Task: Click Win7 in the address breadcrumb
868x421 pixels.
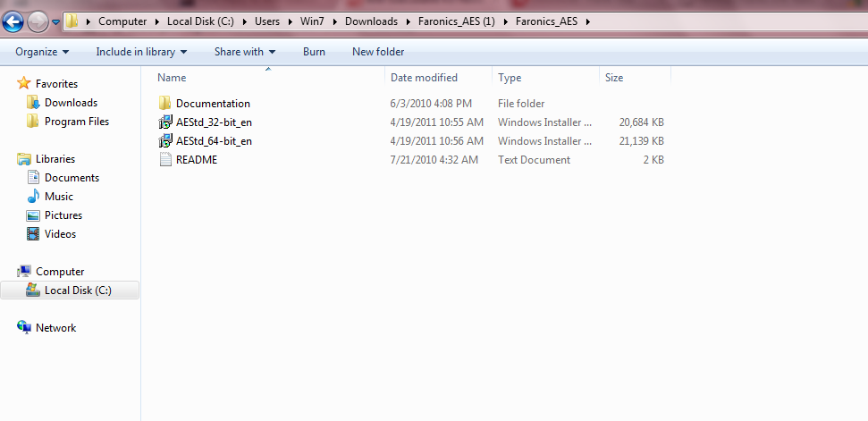Action: tap(312, 21)
